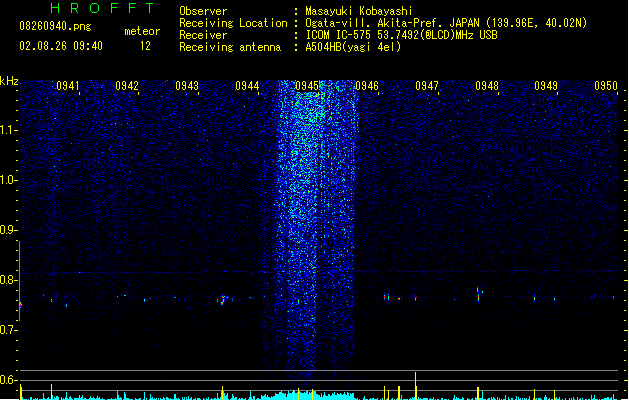
Task: Click the date stamp 02.08.26 09:40
Action: (61, 46)
